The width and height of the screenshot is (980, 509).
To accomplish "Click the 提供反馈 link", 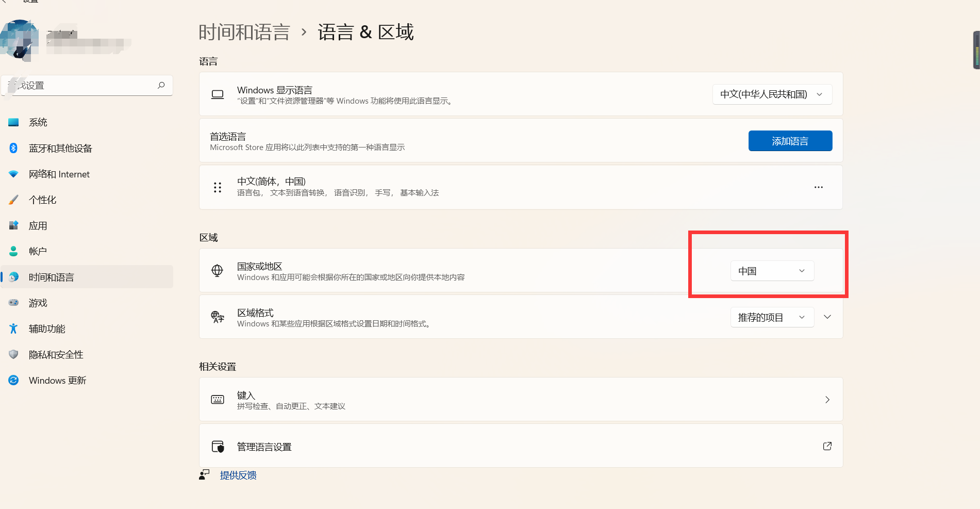I will click(238, 475).
